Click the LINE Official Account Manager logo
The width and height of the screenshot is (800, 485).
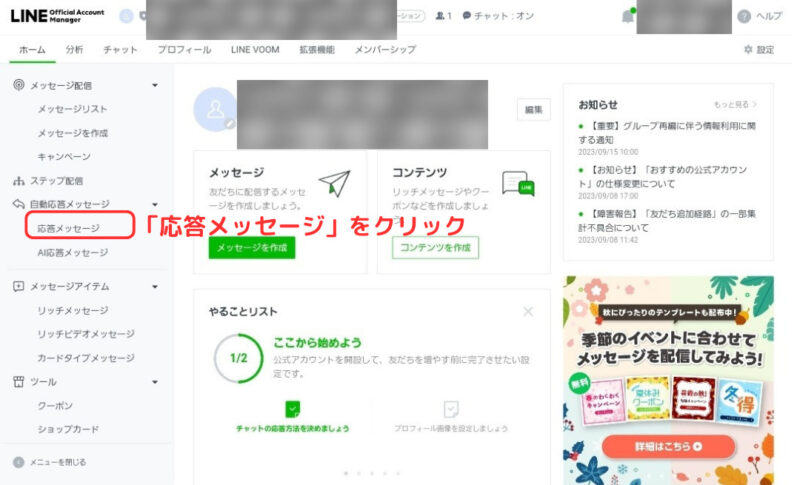pyautogui.click(x=57, y=16)
